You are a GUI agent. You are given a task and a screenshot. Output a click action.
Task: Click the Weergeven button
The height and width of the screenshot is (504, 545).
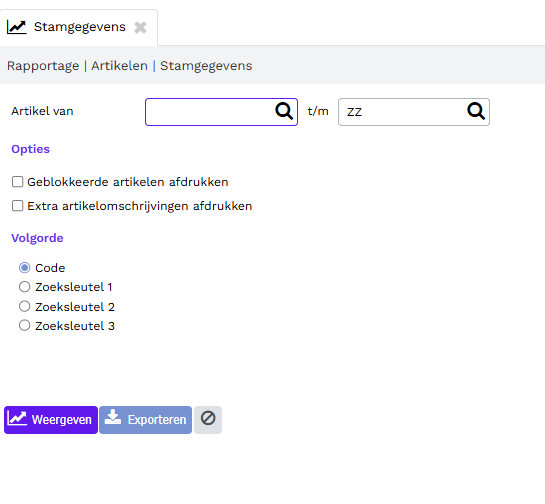point(51,420)
